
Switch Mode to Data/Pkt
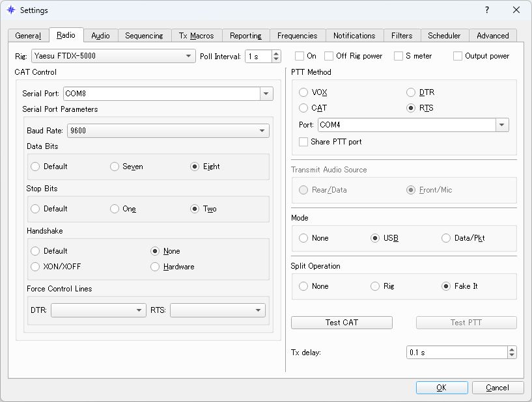pos(445,238)
